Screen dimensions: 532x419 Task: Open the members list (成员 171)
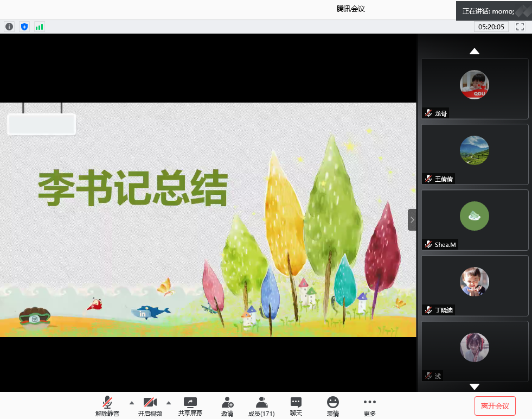tap(261, 406)
